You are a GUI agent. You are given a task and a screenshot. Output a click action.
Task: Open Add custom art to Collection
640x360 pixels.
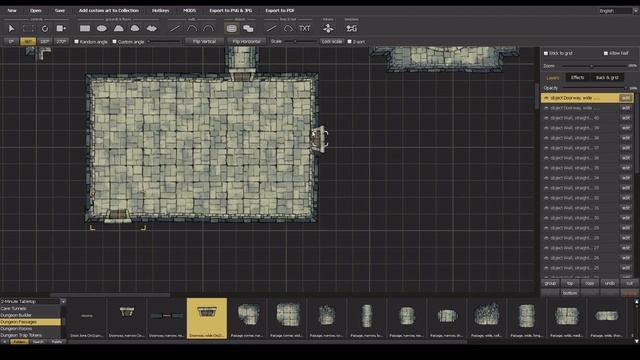(109, 11)
